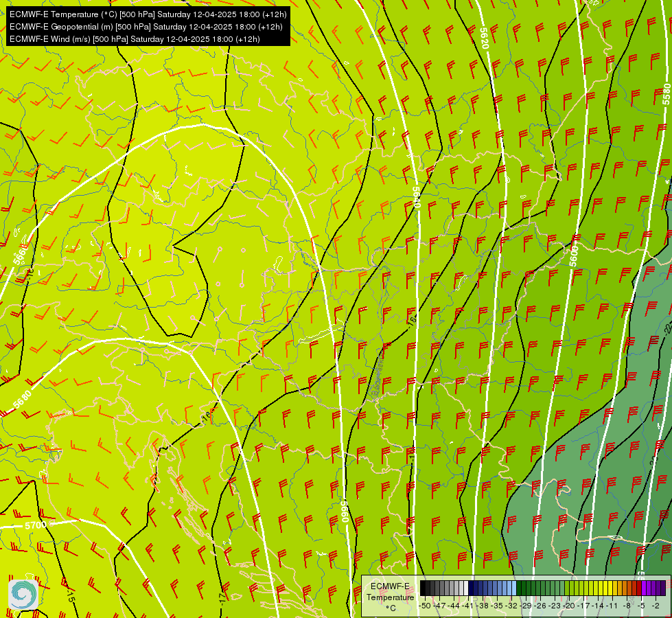This screenshot has width=672, height=618.
Task: Click the -20 legend tick label
Action: (569, 606)
